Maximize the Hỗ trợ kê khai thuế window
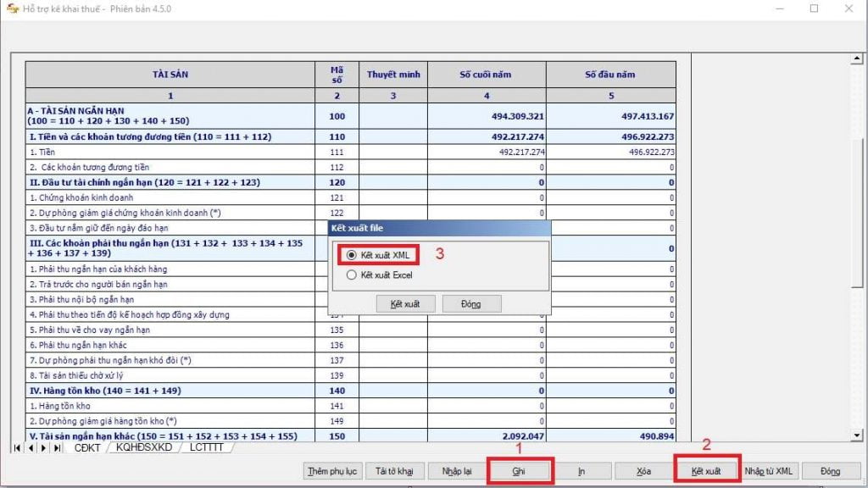 [x=814, y=8]
